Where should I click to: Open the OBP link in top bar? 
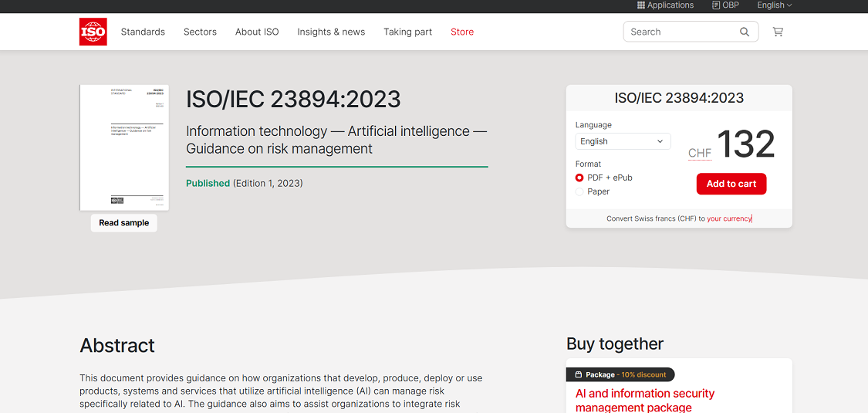point(726,5)
